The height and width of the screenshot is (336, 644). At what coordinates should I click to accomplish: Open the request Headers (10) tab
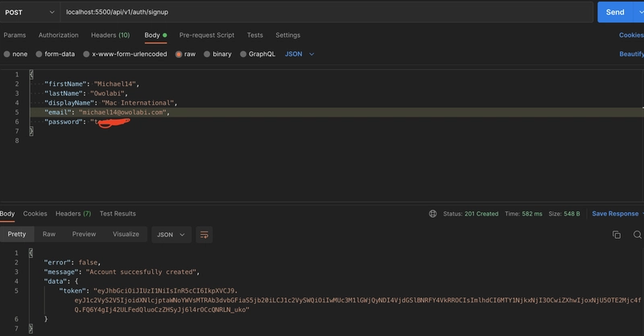pyautogui.click(x=110, y=35)
